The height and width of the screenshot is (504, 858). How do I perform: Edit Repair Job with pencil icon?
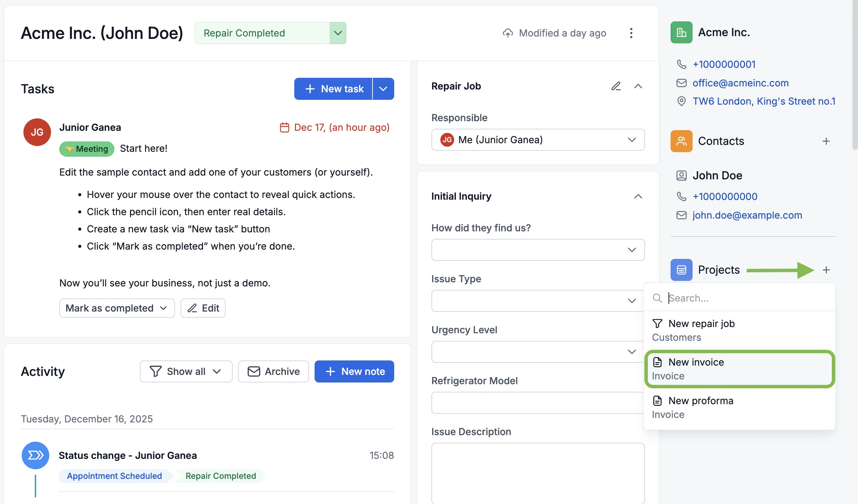(616, 86)
